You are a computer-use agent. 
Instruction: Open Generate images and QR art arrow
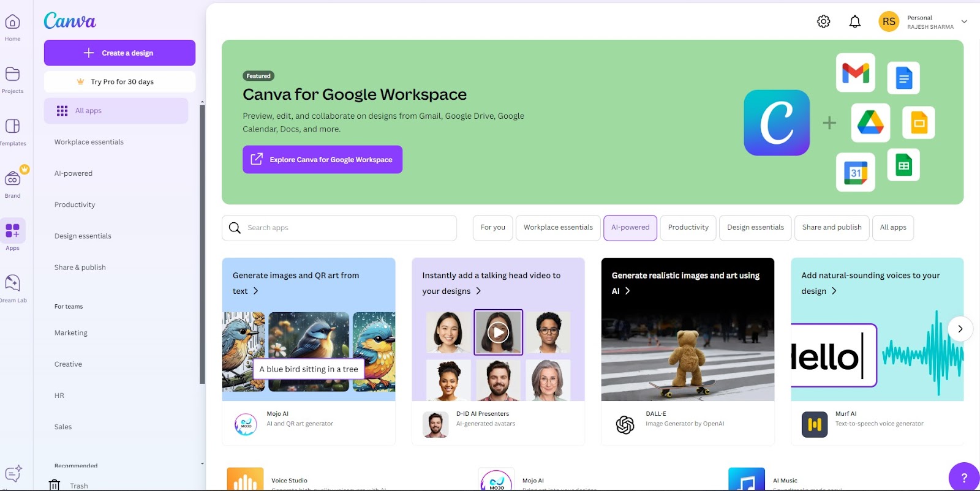click(x=255, y=291)
